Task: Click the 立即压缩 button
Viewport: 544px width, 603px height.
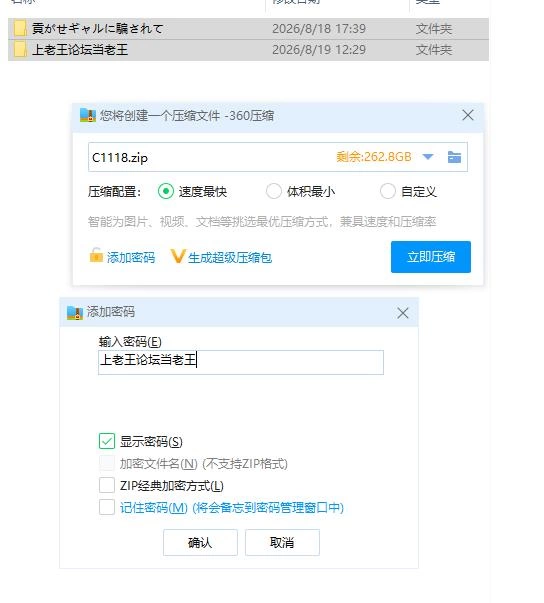Action: click(431, 257)
